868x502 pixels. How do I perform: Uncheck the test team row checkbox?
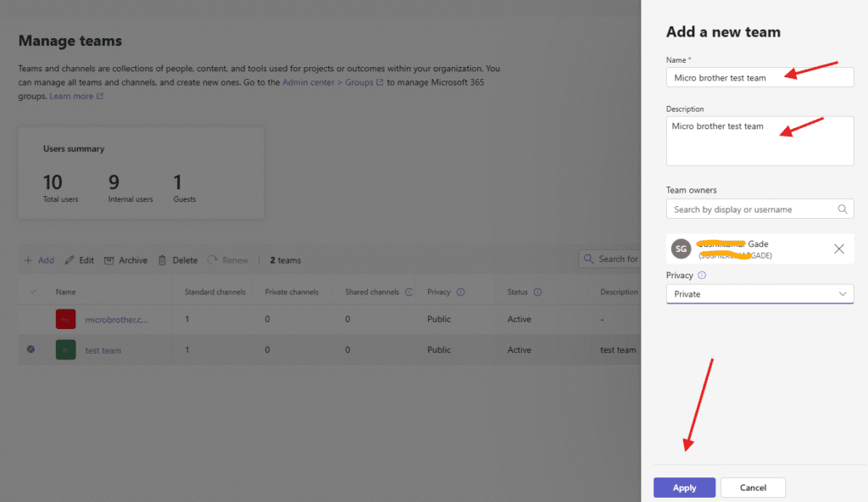tap(31, 349)
